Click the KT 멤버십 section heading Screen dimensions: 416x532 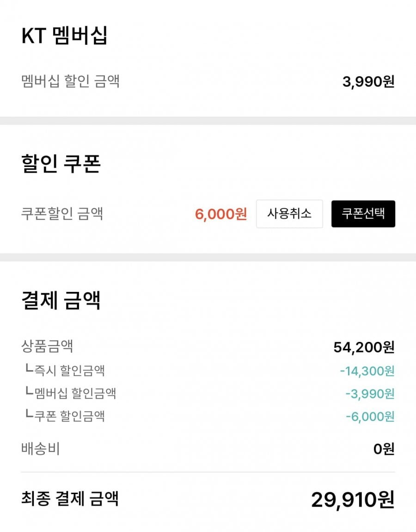point(64,36)
